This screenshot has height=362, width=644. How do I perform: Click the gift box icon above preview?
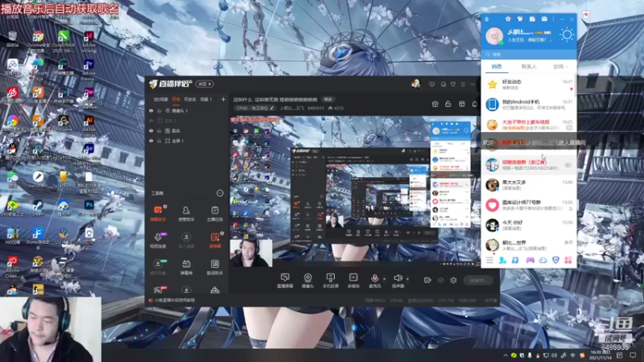pos(435,104)
